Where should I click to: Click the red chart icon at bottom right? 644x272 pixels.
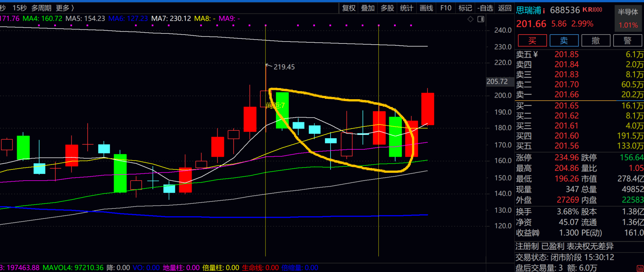click(x=640, y=268)
